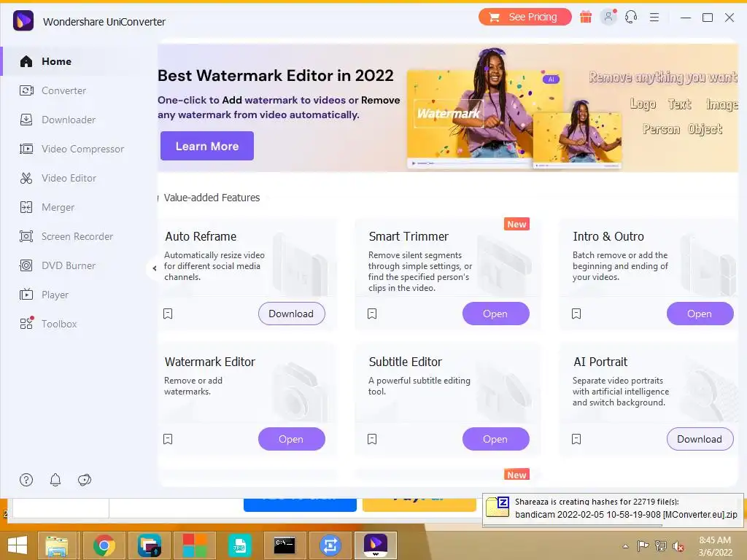Open the notifications bell icon
Viewport: 747px width, 560px height.
55,480
